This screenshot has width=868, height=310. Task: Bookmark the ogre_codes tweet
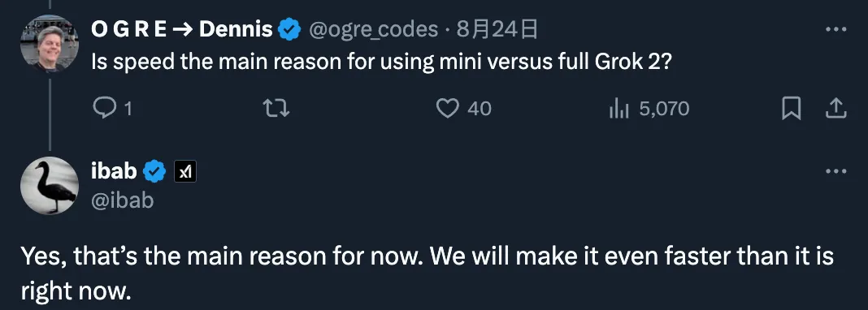coord(791,109)
